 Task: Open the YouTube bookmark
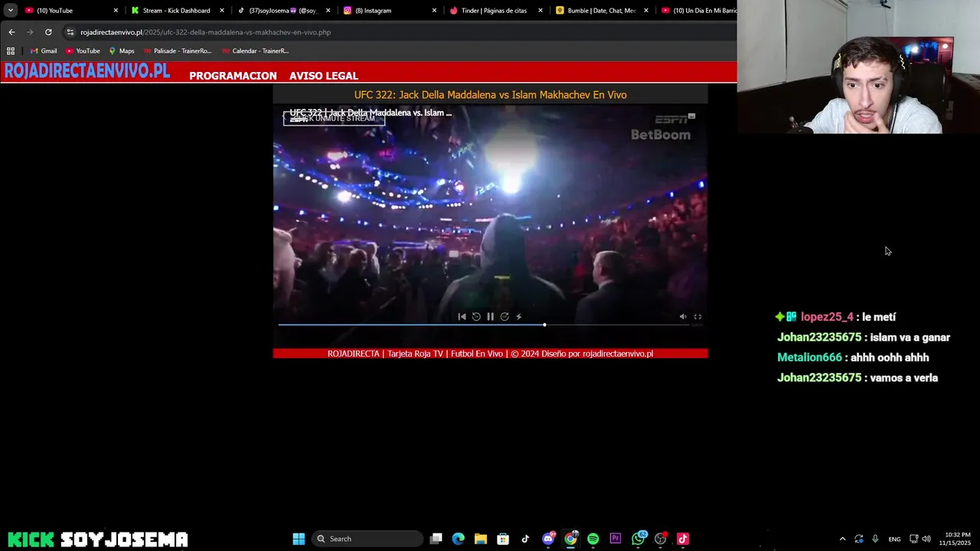click(x=83, y=51)
